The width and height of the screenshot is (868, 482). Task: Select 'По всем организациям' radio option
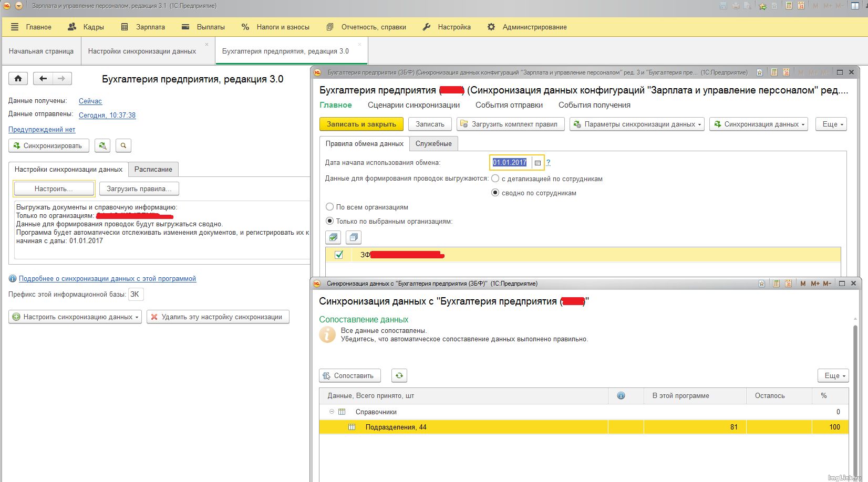(x=329, y=207)
